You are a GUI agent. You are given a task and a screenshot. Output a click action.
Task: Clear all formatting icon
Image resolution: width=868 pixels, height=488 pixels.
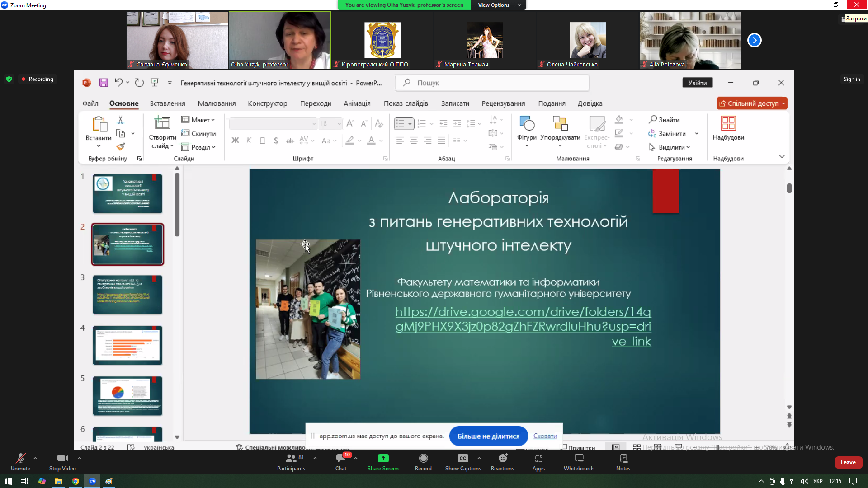[x=379, y=123]
